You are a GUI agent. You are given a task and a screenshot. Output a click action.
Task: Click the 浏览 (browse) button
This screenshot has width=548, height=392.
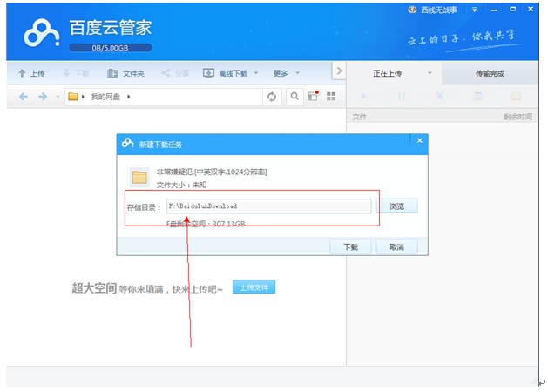[x=396, y=206]
